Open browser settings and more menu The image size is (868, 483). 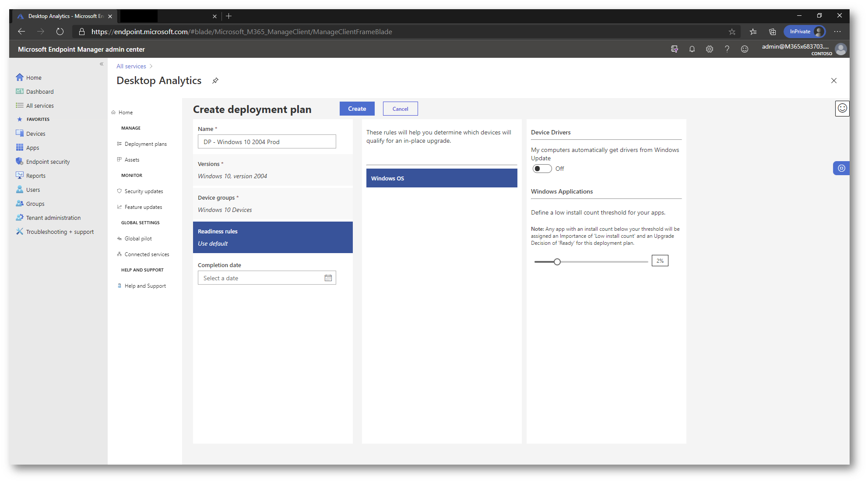pyautogui.click(x=837, y=32)
